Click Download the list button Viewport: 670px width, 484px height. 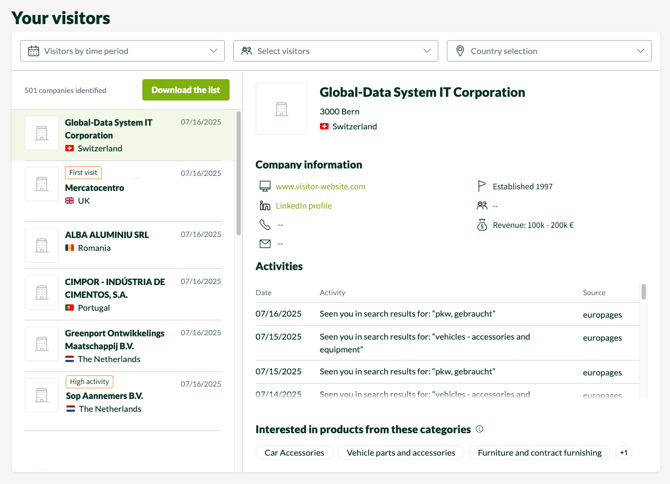click(x=185, y=90)
